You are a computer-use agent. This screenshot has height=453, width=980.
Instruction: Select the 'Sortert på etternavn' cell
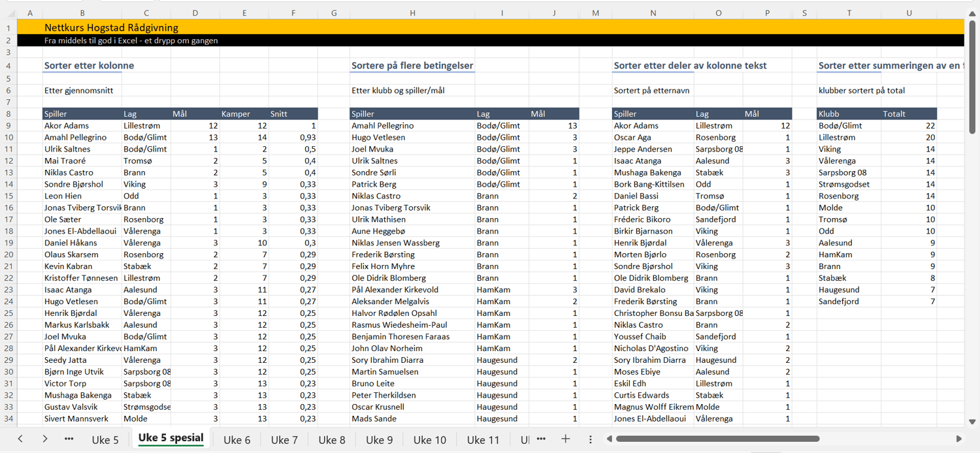(x=653, y=90)
